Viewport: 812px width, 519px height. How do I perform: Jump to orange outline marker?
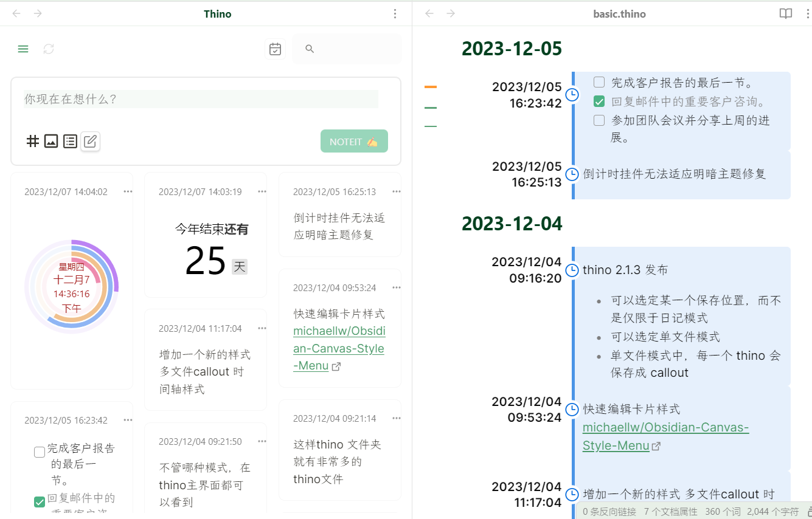[x=431, y=87]
